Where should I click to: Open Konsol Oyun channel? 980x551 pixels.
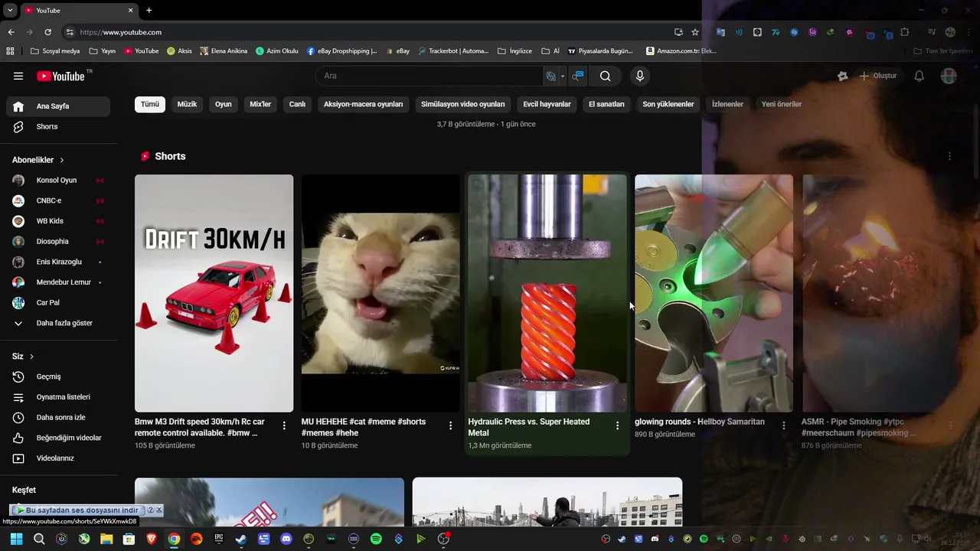coord(58,180)
